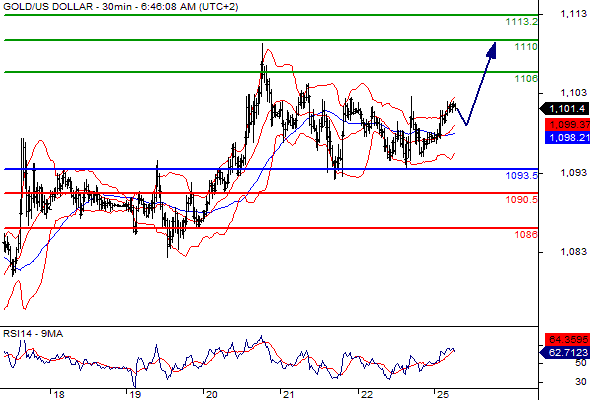Click the red 1,099.37 price label
590x400 pixels.
coord(567,125)
